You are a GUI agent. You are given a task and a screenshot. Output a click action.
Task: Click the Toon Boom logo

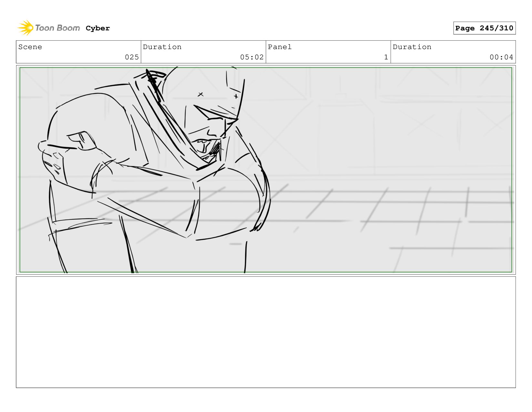click(48, 28)
